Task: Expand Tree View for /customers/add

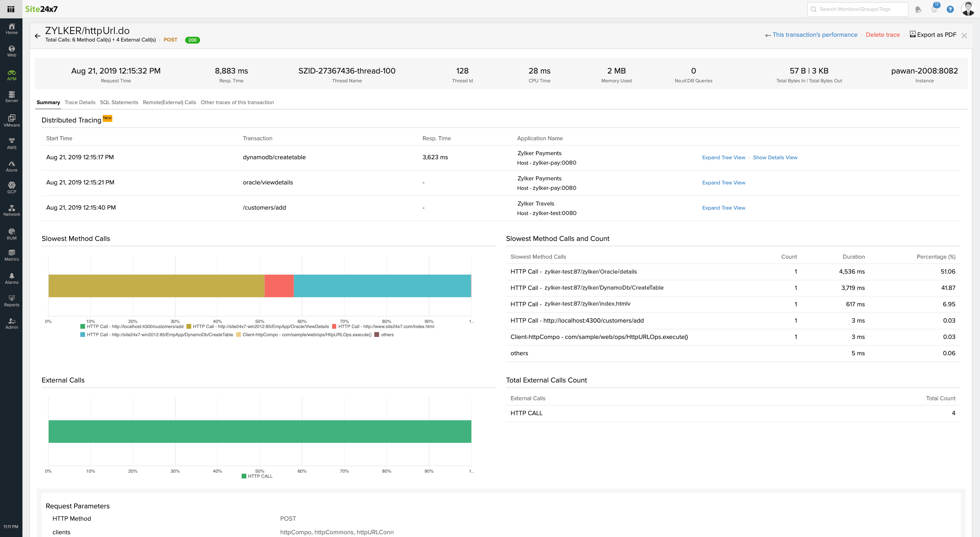Action: click(x=723, y=208)
